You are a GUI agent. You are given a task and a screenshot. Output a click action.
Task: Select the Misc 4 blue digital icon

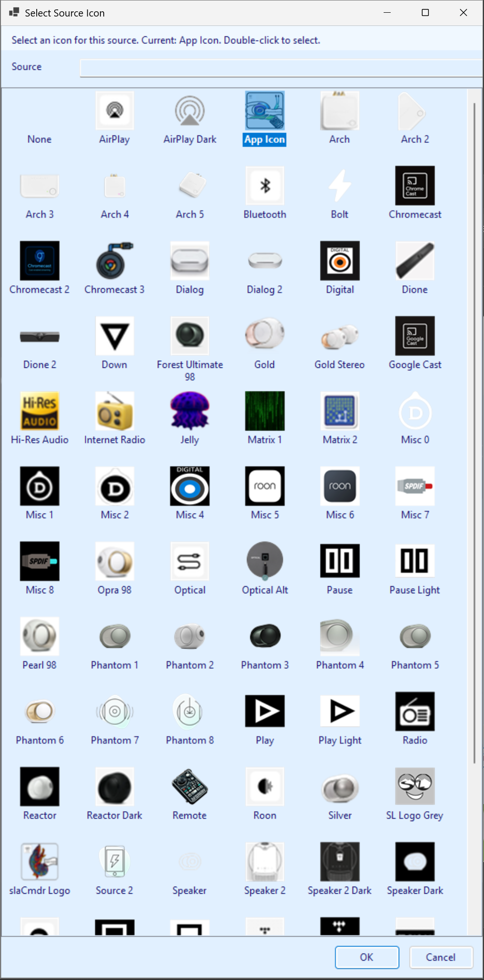(190, 486)
